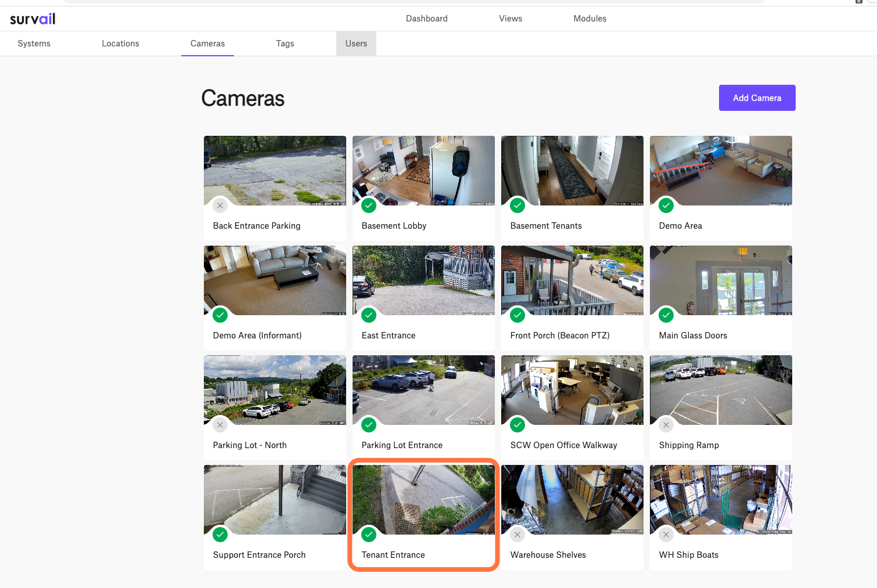The image size is (877, 588).
Task: Click the Tenant Entrance label
Action: [x=393, y=555]
